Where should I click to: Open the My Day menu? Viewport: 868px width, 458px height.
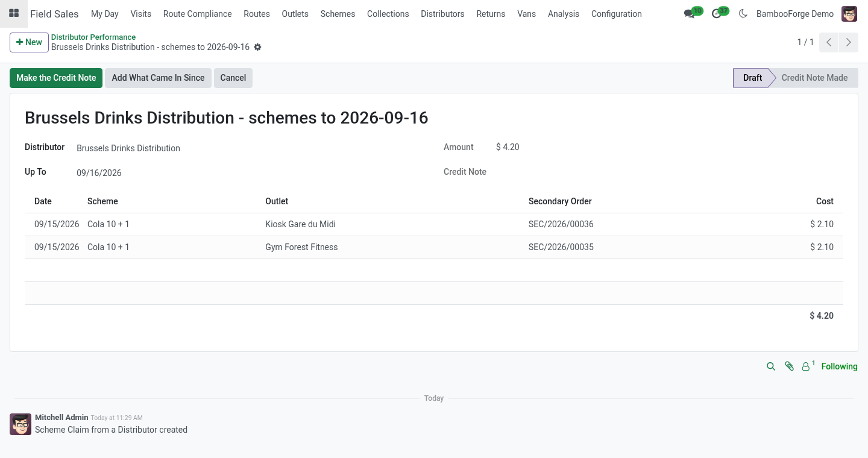[105, 14]
